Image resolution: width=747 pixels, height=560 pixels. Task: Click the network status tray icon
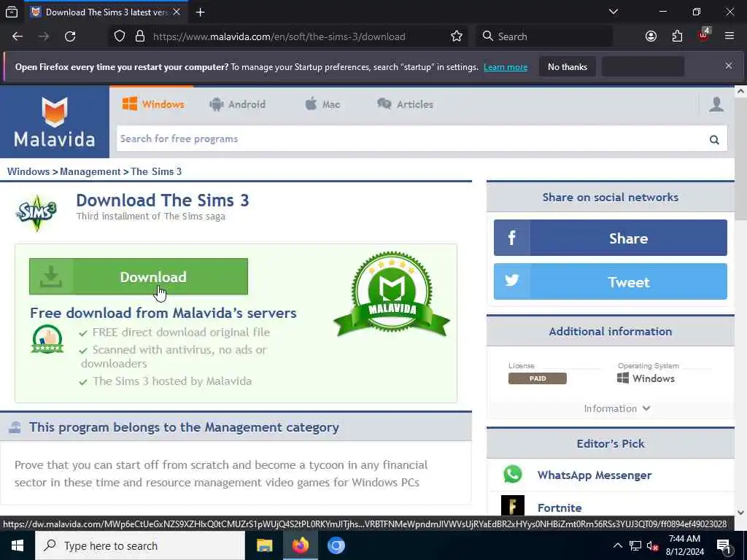click(635, 545)
